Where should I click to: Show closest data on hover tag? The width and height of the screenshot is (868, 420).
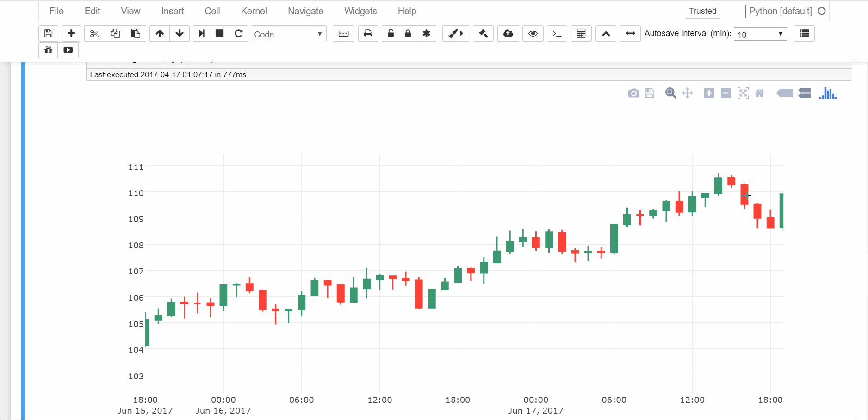click(784, 93)
